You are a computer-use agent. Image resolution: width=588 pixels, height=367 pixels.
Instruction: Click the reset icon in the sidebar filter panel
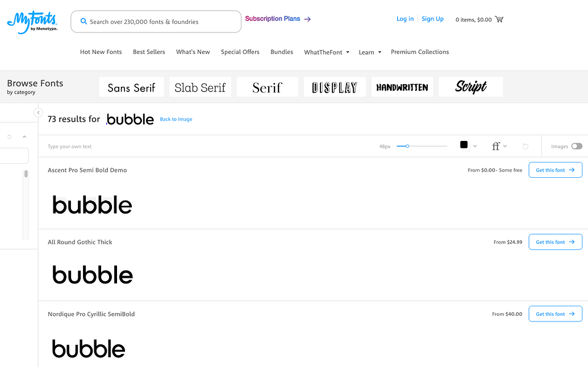[8, 136]
